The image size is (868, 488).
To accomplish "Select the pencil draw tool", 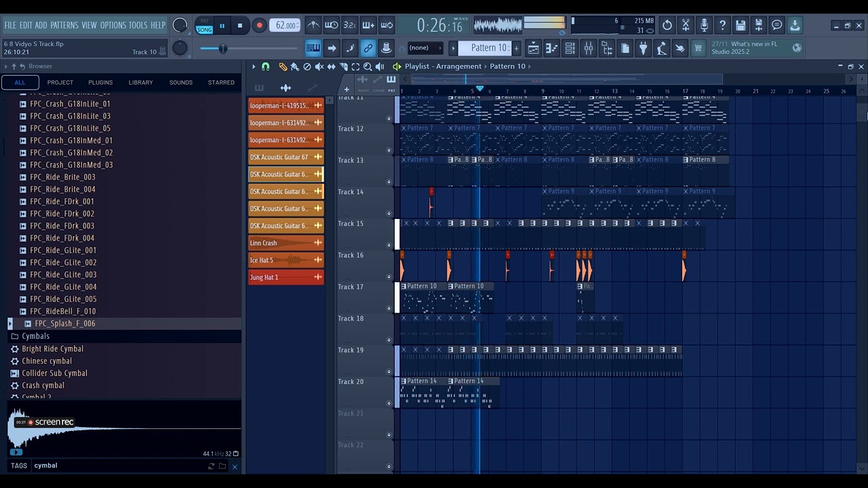I will pyautogui.click(x=283, y=66).
